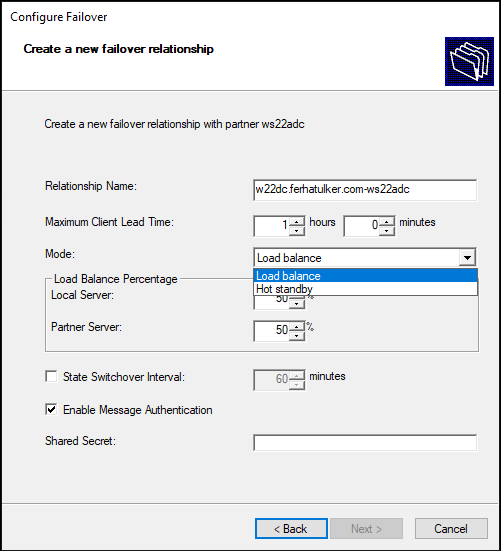This screenshot has width=501, height=551.
Task: Decrease Maximum Client Lead Time hours
Action: pyautogui.click(x=297, y=231)
